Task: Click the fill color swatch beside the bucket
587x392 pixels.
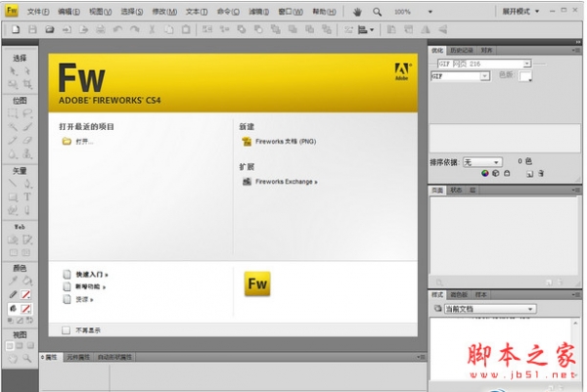Action: tap(25, 309)
